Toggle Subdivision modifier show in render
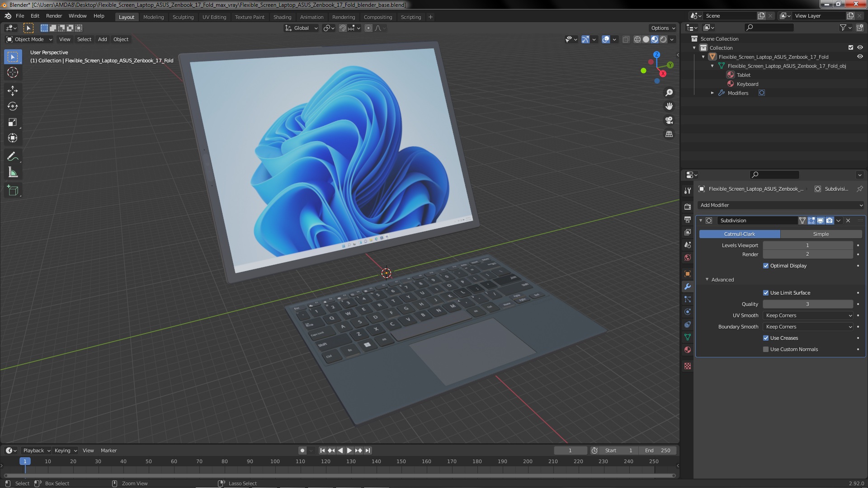 point(829,221)
